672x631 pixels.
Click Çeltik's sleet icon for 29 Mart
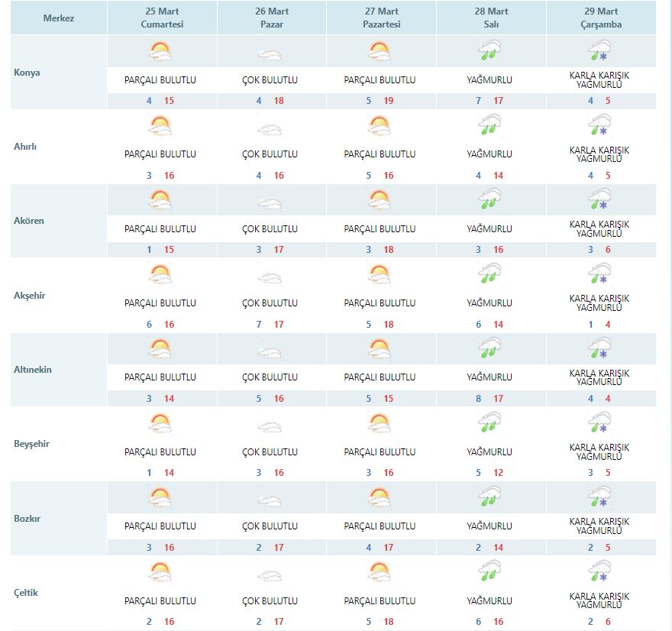(599, 573)
